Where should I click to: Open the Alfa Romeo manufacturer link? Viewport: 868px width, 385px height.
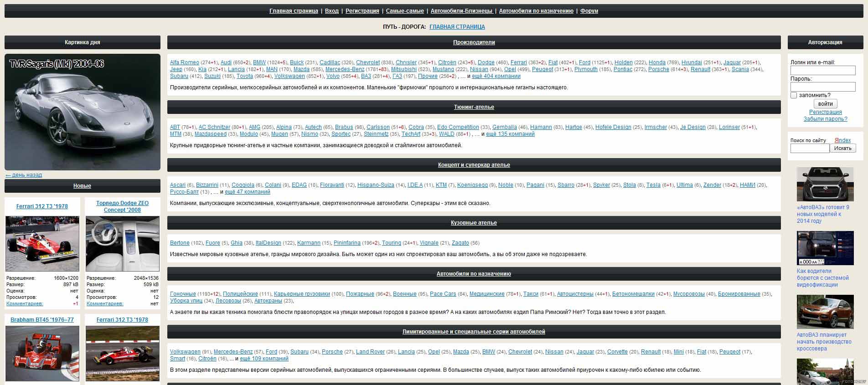[x=185, y=62]
